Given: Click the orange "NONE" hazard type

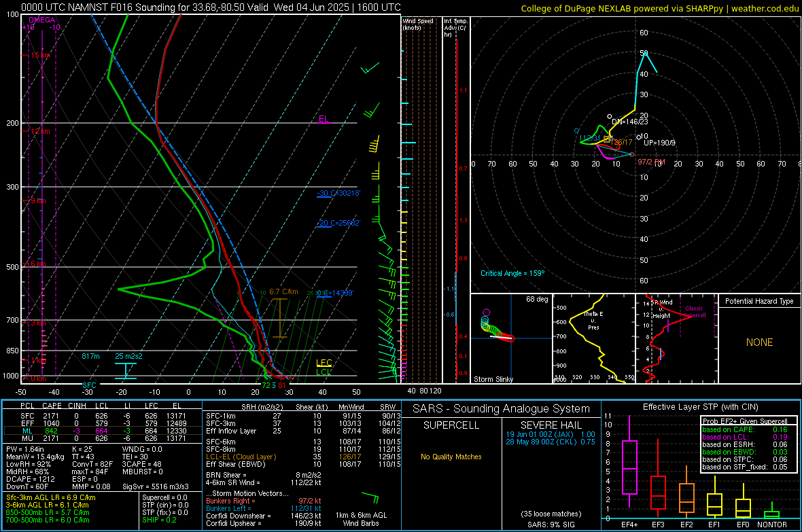Looking at the screenshot, I should (x=759, y=342).
